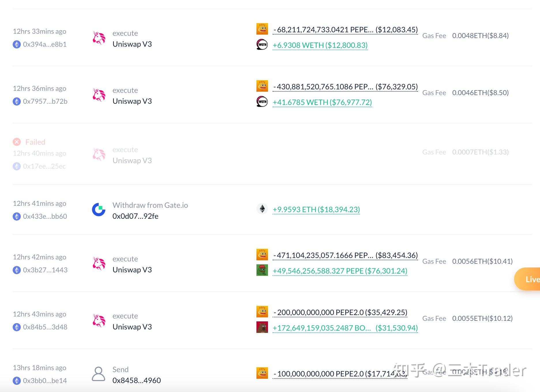Open the +172,649,159,035.2487 BO... link

pos(345,328)
